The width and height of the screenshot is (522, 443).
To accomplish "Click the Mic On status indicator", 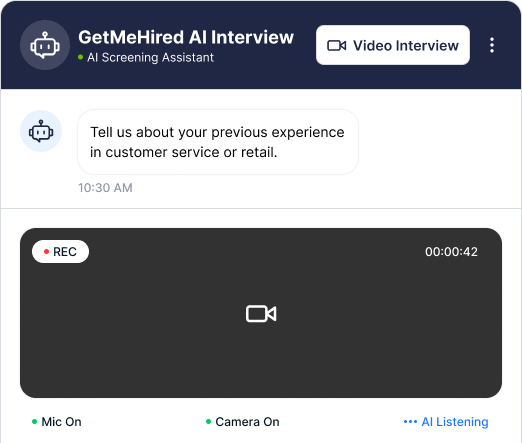I will coord(57,422).
